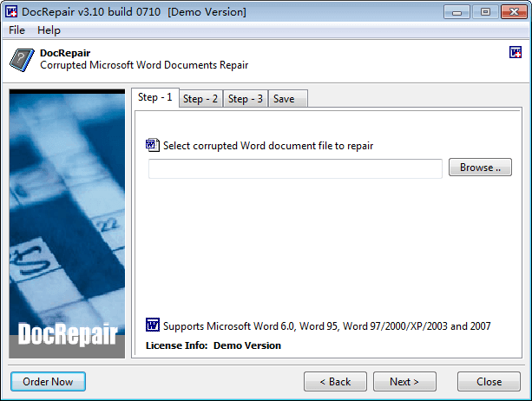Go to previous step with < Back

point(335,382)
